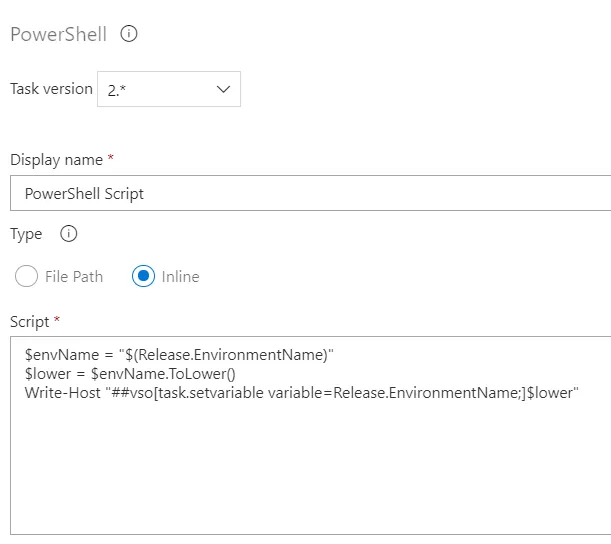Click the chevron arrow in the Task version box
The width and height of the screenshot is (611, 544).
coord(223,89)
